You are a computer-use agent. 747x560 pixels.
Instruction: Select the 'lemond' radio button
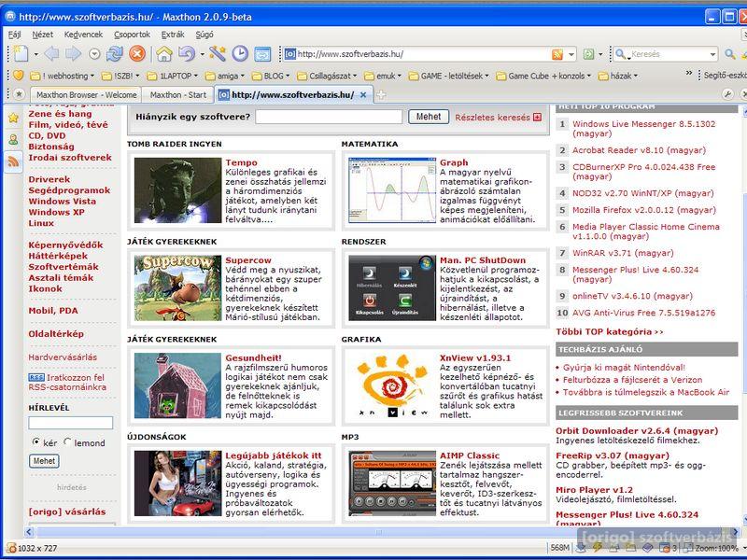[x=67, y=441]
